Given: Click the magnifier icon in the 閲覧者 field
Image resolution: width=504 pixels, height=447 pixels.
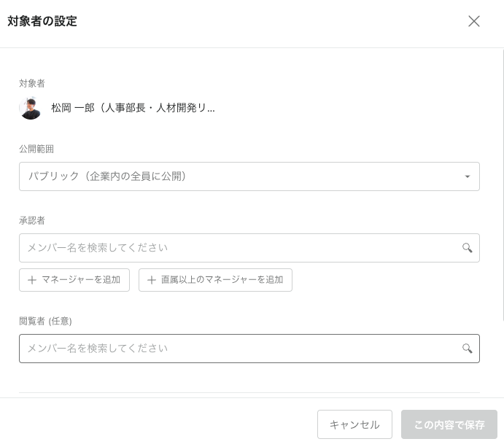Looking at the screenshot, I should click(x=467, y=349).
